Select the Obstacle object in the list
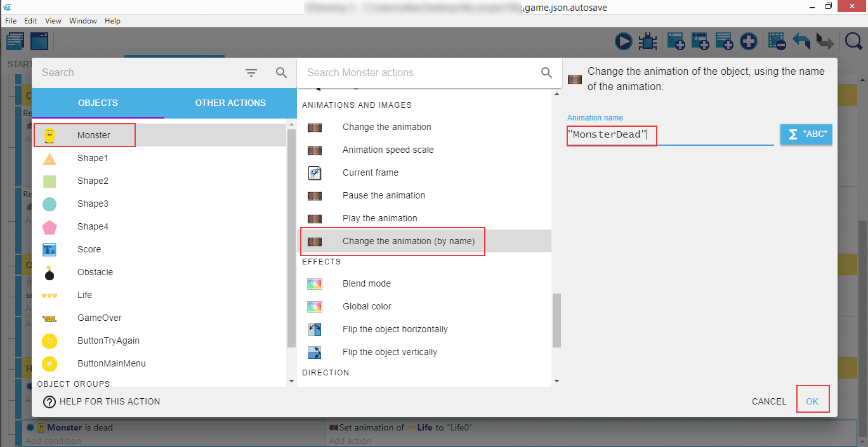Viewport: 868px width, 447px height. (95, 272)
